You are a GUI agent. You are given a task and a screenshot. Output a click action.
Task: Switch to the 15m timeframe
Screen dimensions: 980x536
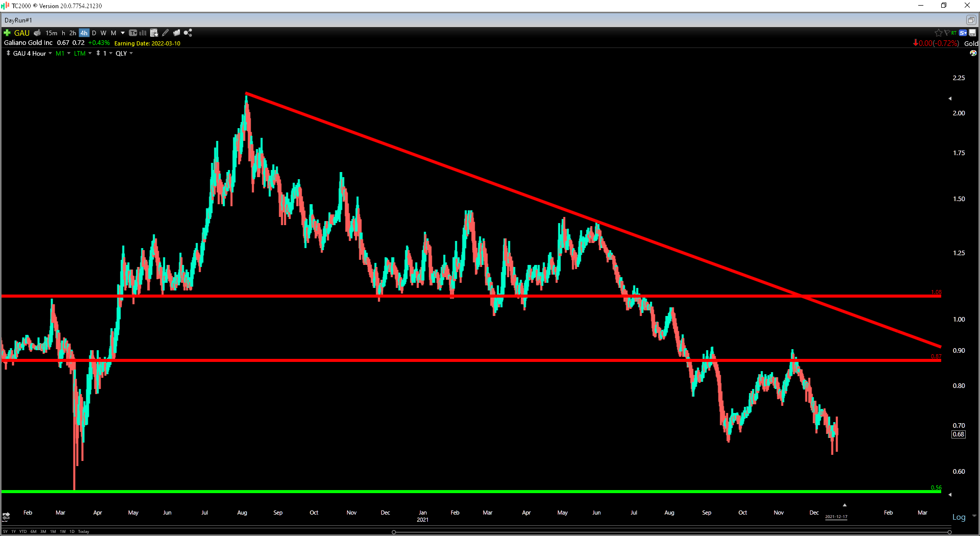point(52,33)
